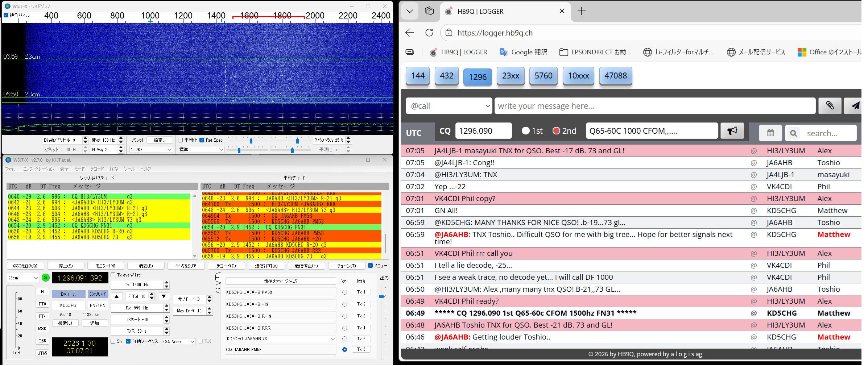Open the YL2KF palette dropdown
Viewport: 868px width, 366px height.
coord(151,149)
